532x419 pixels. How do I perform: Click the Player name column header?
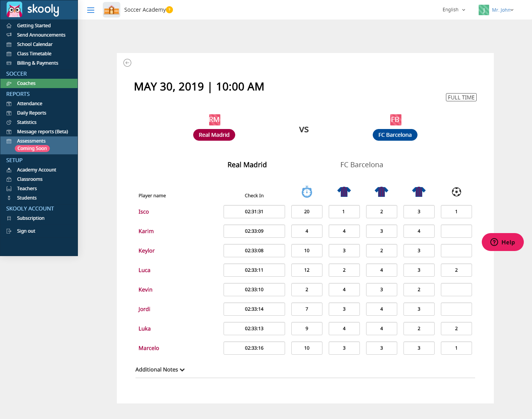pos(152,196)
